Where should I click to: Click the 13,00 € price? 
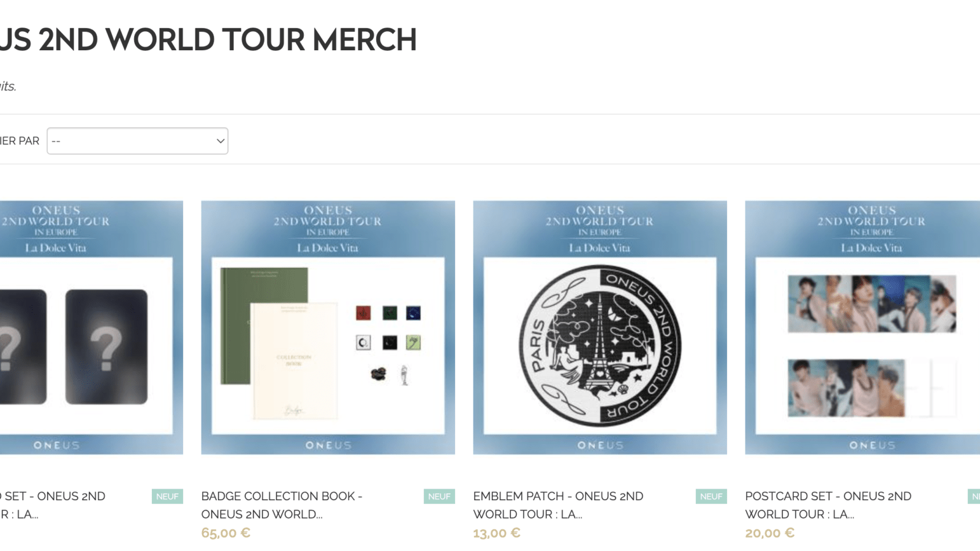click(497, 533)
